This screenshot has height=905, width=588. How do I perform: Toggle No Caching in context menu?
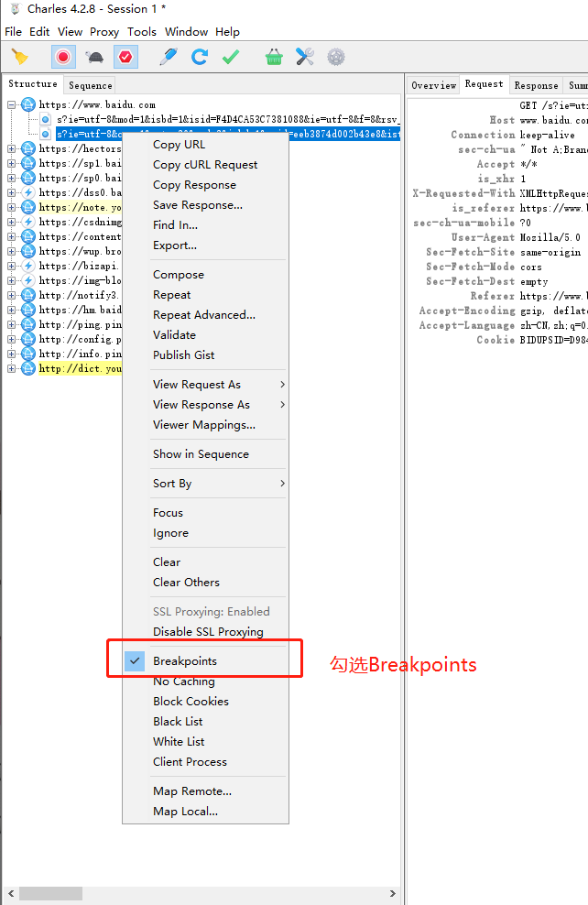pos(205,681)
